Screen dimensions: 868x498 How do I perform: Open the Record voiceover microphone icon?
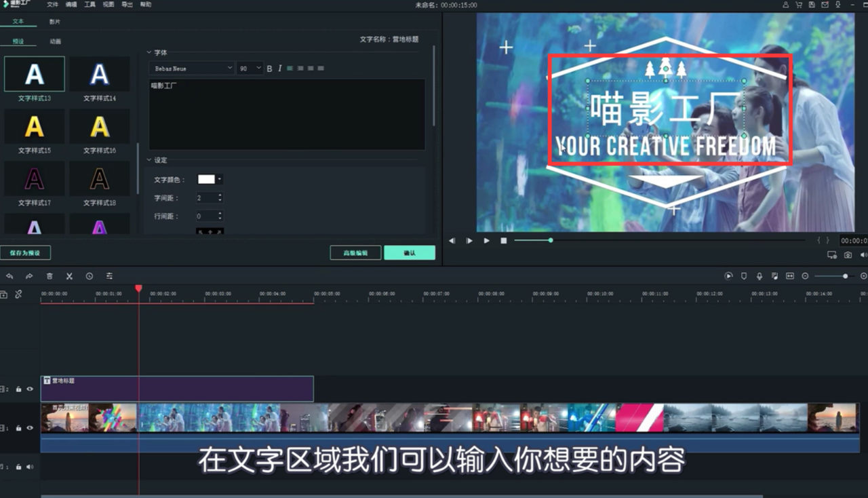click(x=759, y=275)
